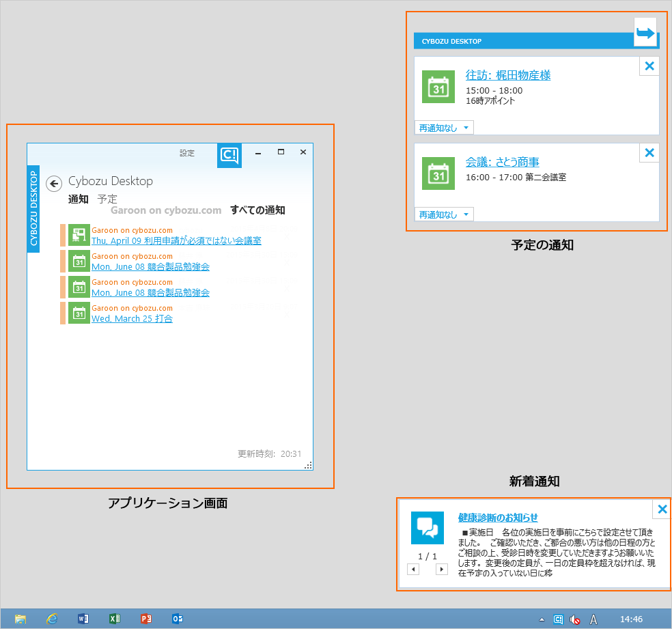Click the muted speaker icon in tray
The image size is (672, 629).
click(575, 619)
